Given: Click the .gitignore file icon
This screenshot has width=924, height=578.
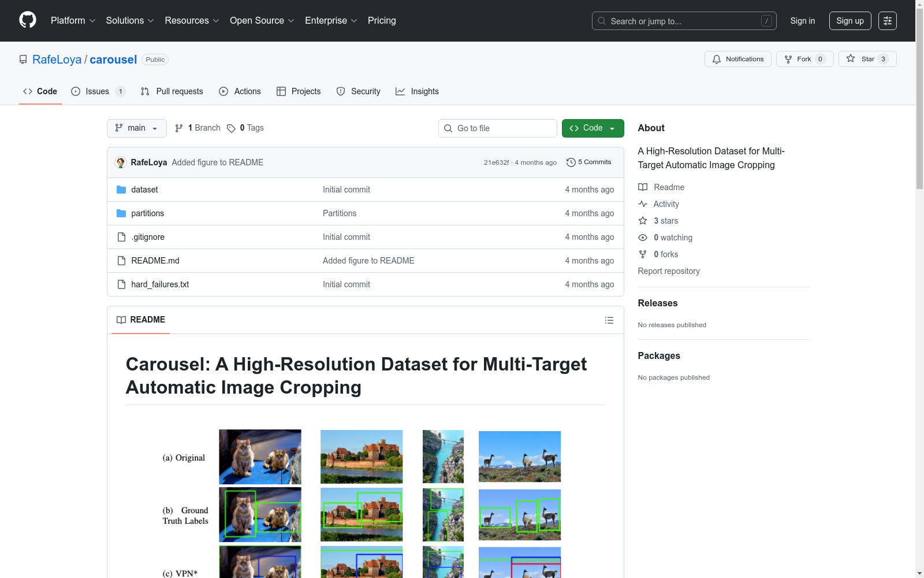Looking at the screenshot, I should (121, 237).
